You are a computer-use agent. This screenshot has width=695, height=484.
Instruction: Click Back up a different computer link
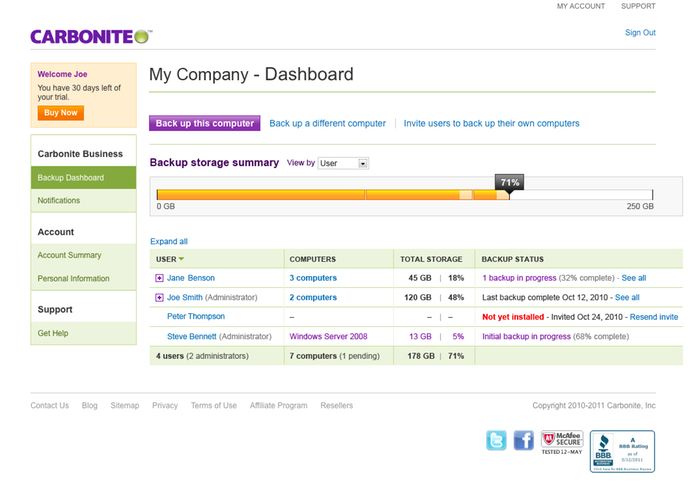coord(328,123)
